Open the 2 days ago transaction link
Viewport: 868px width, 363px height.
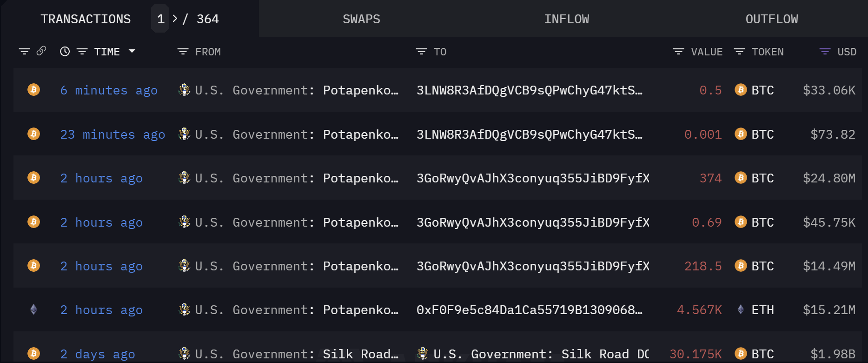(x=98, y=354)
